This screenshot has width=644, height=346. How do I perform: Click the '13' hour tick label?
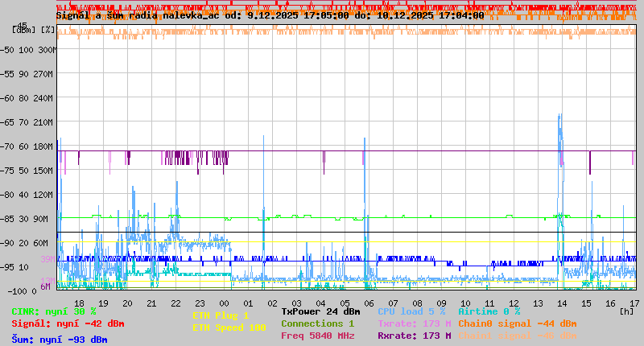(538, 303)
